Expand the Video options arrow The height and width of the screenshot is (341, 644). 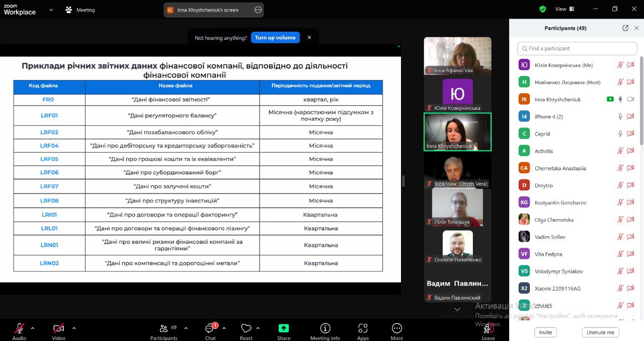coord(74,328)
